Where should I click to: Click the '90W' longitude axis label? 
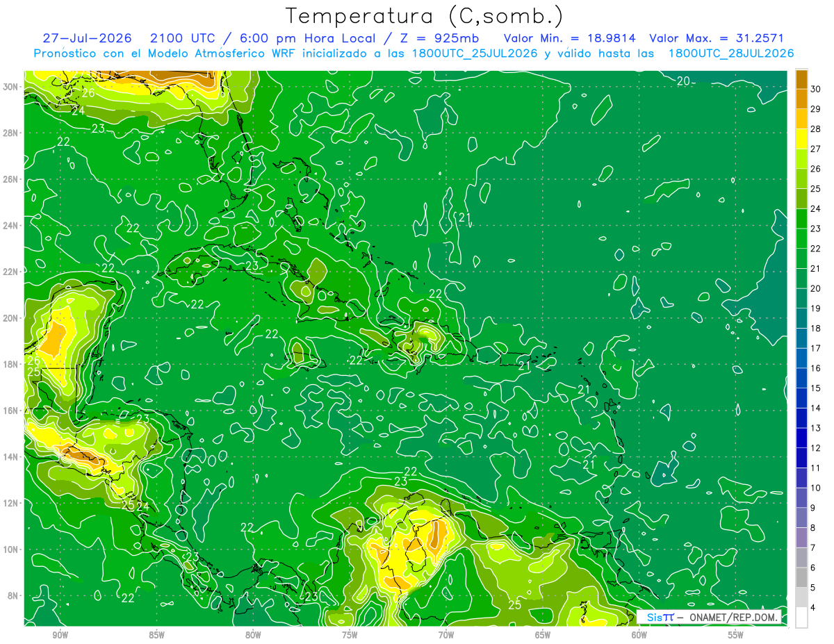pos(60,635)
